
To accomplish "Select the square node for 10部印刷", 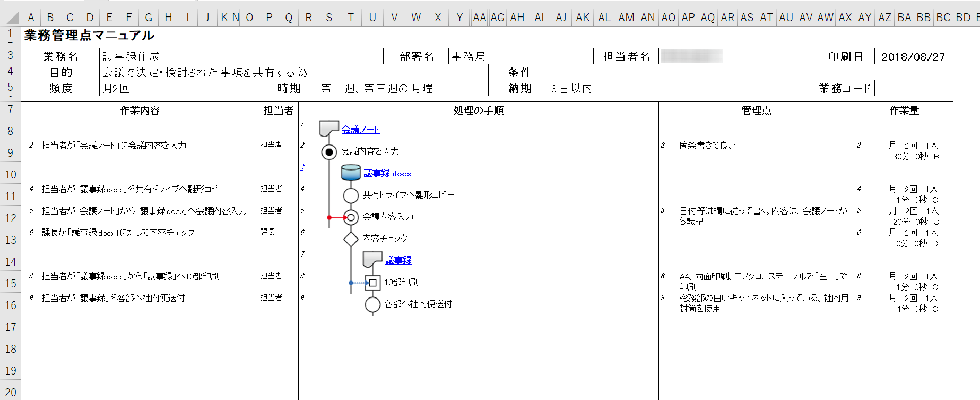I will (372, 283).
